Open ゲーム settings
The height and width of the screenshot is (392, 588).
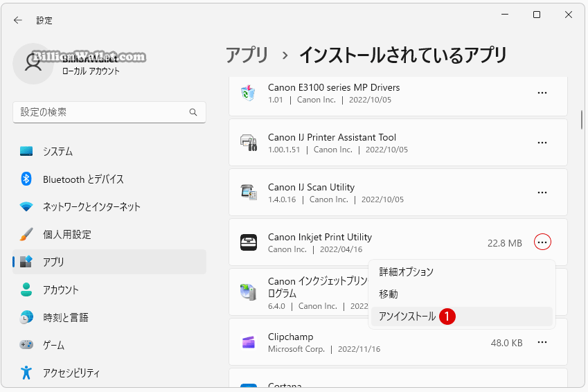pos(109,345)
